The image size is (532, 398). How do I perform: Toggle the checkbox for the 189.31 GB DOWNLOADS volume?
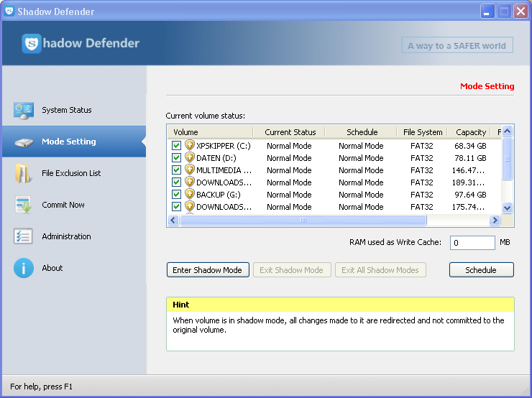tap(176, 182)
